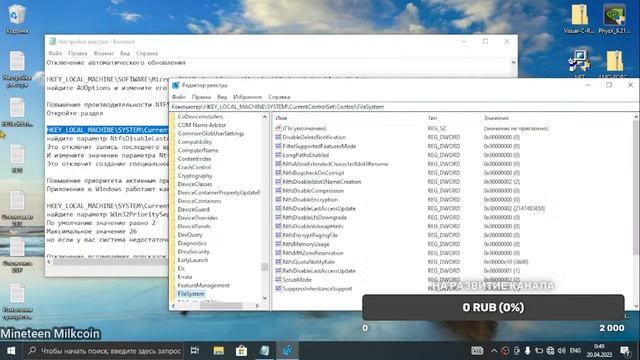The image size is (640, 360).
Task: Select the NtfsDisableLastAccessUpdate value name
Action: pos(319,209)
